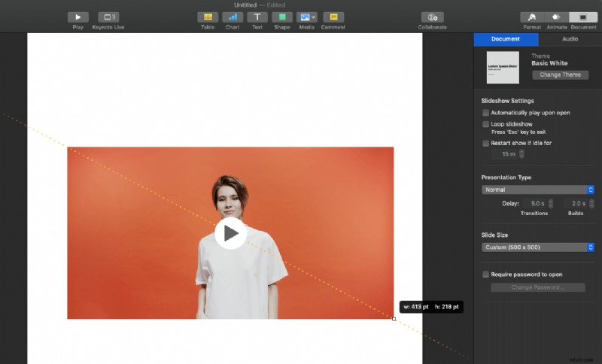Click the Change Theme button
The width and height of the screenshot is (602, 364).
pos(560,74)
